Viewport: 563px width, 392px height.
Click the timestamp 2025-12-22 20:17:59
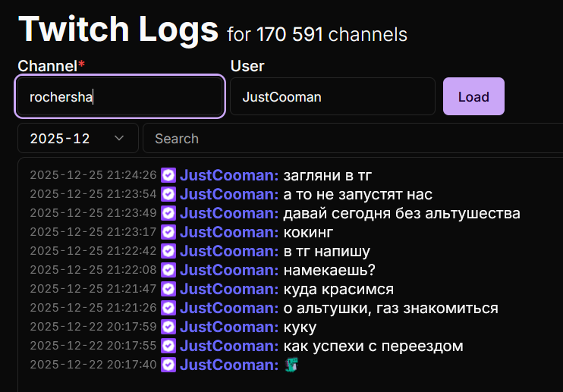coord(93,327)
